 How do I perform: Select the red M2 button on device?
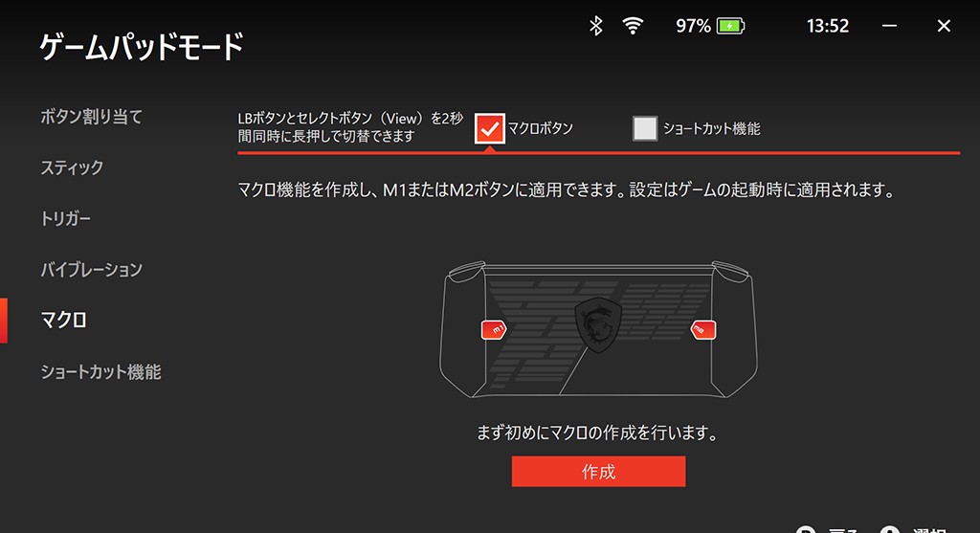tap(703, 329)
